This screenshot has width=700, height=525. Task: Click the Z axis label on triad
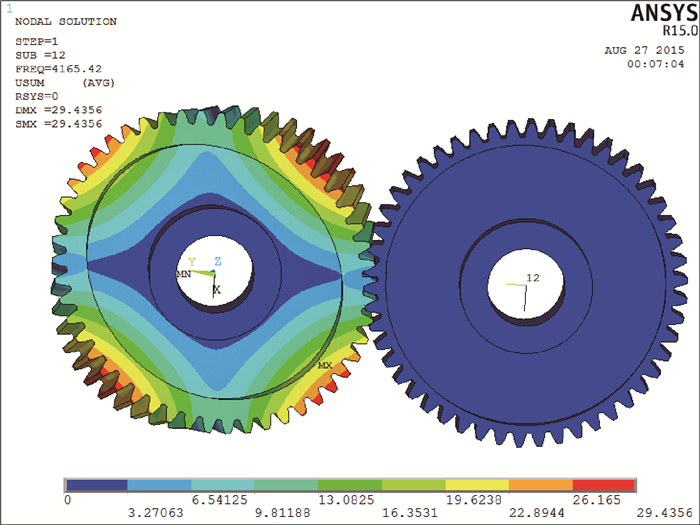(x=217, y=261)
